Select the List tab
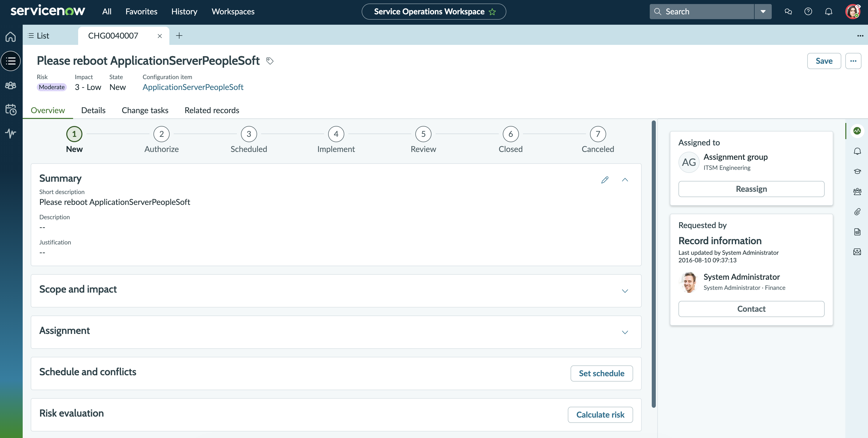This screenshot has height=438, width=868. (38, 36)
